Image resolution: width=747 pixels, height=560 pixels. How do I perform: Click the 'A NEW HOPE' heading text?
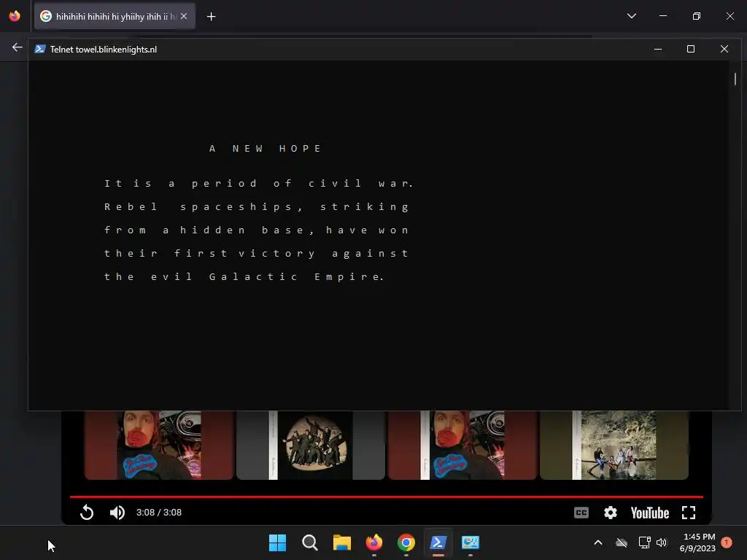[266, 149]
